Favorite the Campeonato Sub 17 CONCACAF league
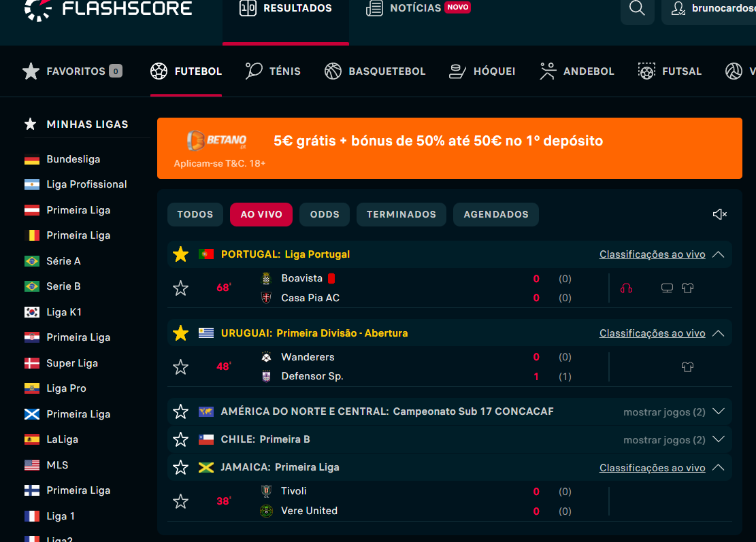The width and height of the screenshot is (756, 542). tap(181, 411)
